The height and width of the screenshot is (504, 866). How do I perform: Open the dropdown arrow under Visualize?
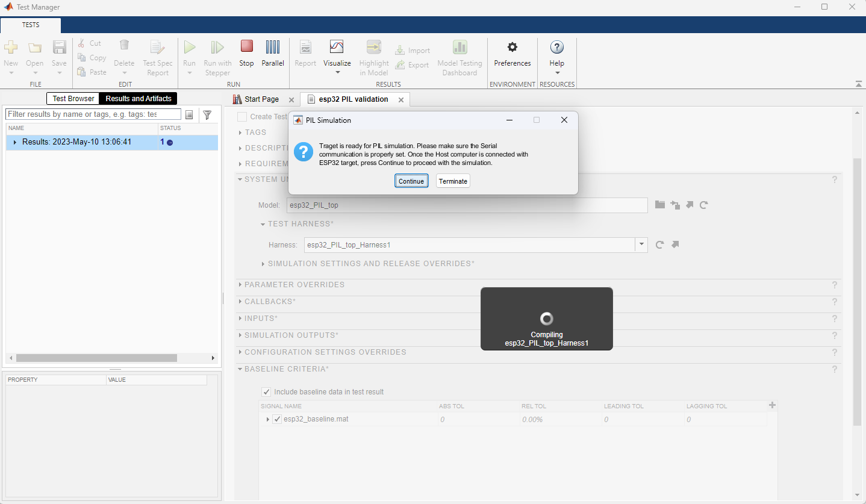pos(337,73)
